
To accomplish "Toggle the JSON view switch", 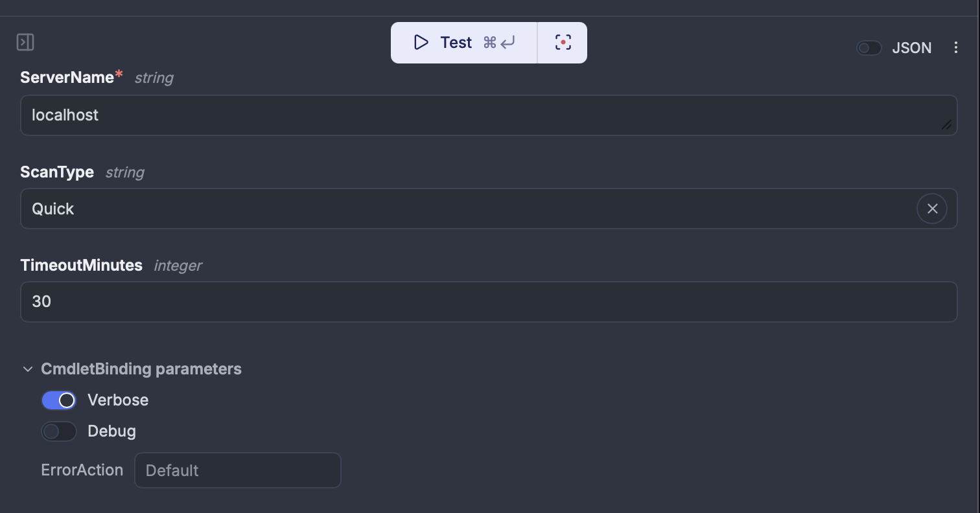I will click(x=869, y=47).
